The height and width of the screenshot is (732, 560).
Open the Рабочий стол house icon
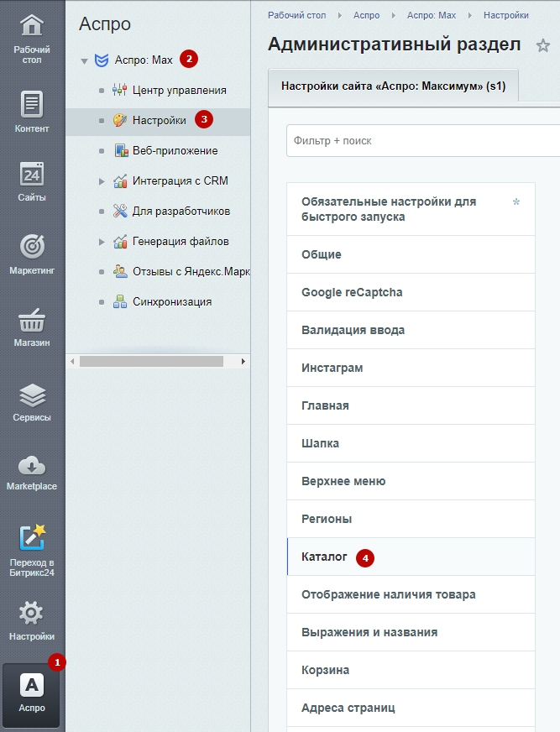(32, 26)
